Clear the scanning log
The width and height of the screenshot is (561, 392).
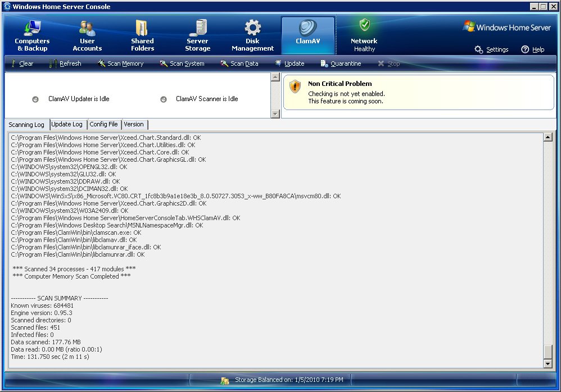22,63
